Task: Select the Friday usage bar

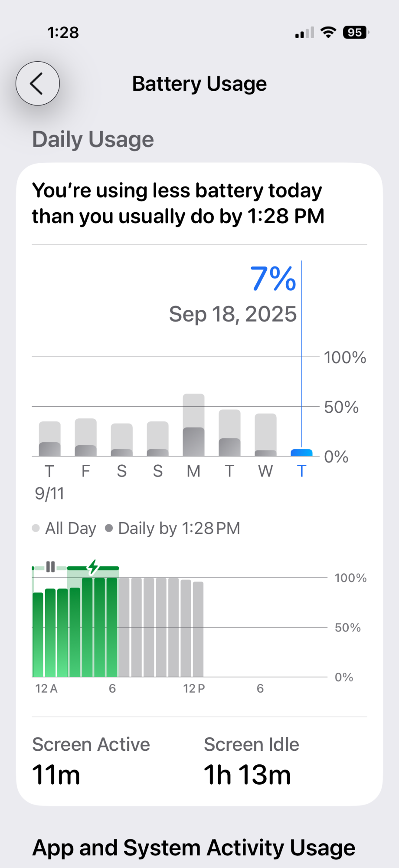Action: click(85, 437)
